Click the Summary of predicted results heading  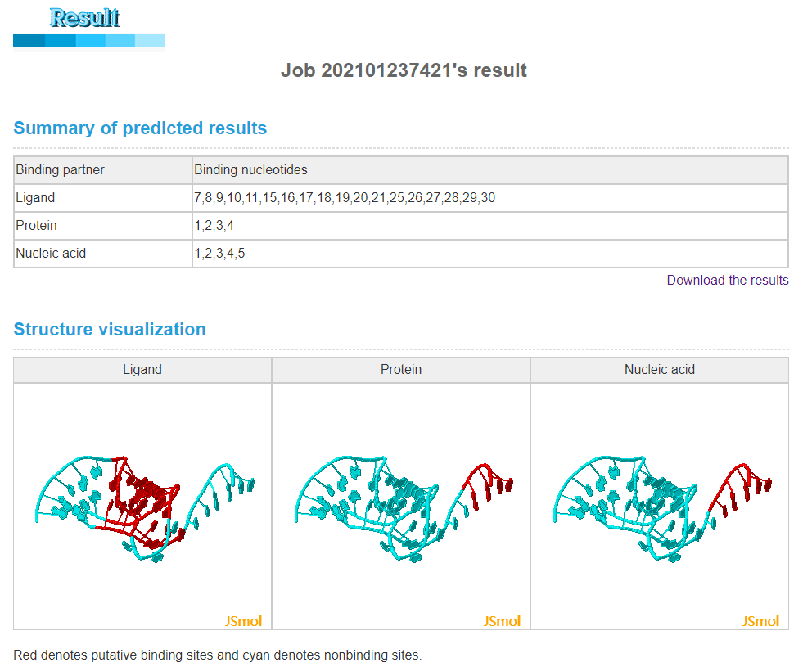point(140,128)
